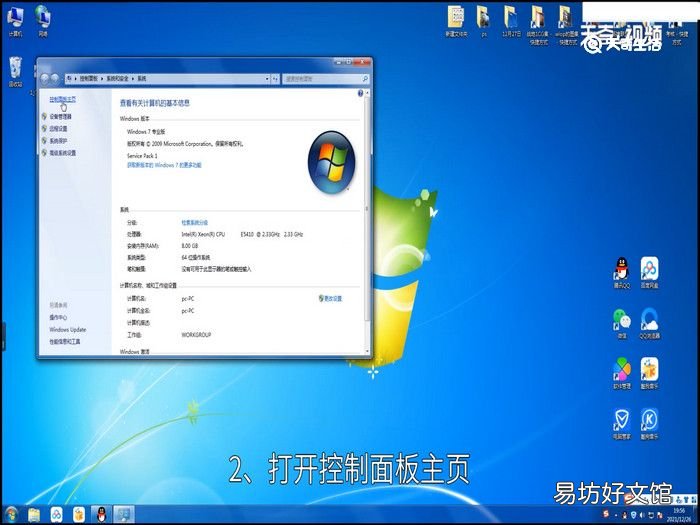This screenshot has height=525, width=700.
Task: Go back with the Back arrow button
Action: click(x=44, y=79)
